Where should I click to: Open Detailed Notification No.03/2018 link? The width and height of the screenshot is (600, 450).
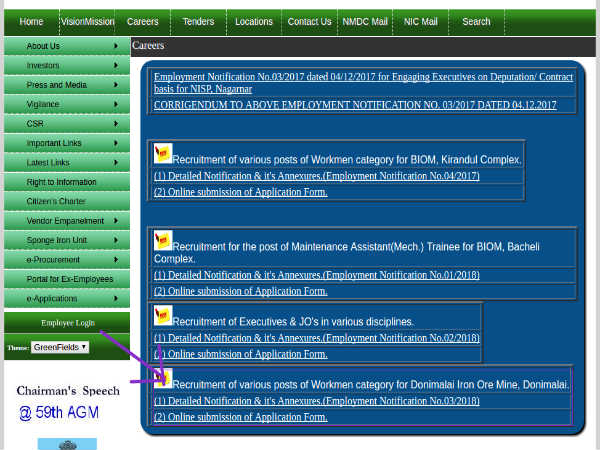pos(316,401)
